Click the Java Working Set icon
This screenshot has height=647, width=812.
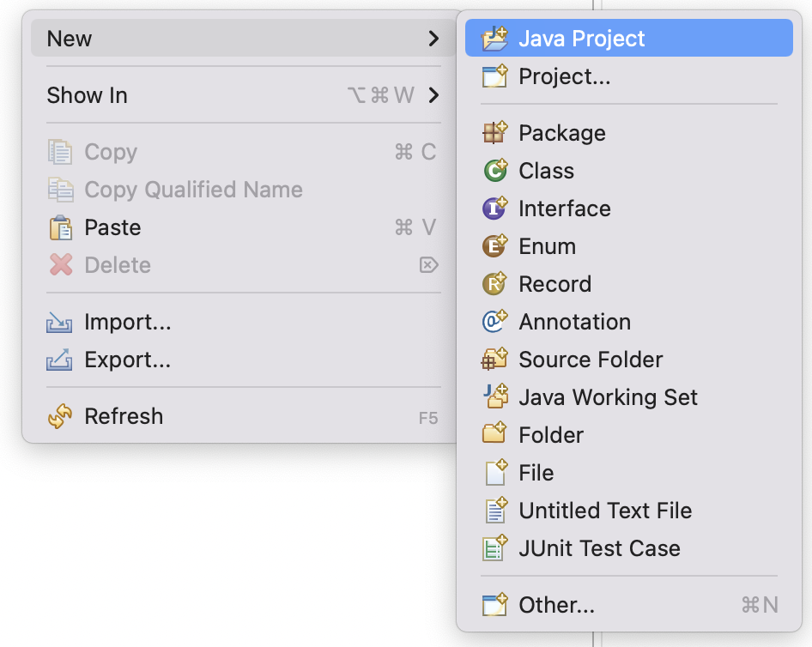(x=494, y=397)
